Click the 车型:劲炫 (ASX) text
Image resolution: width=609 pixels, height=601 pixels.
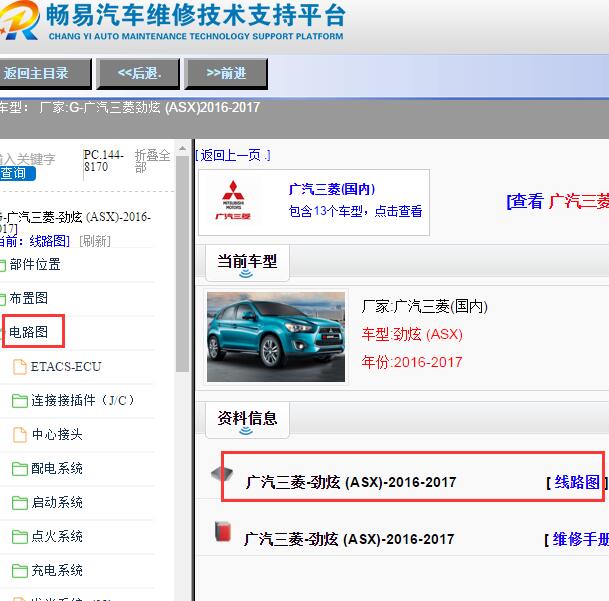pos(412,334)
